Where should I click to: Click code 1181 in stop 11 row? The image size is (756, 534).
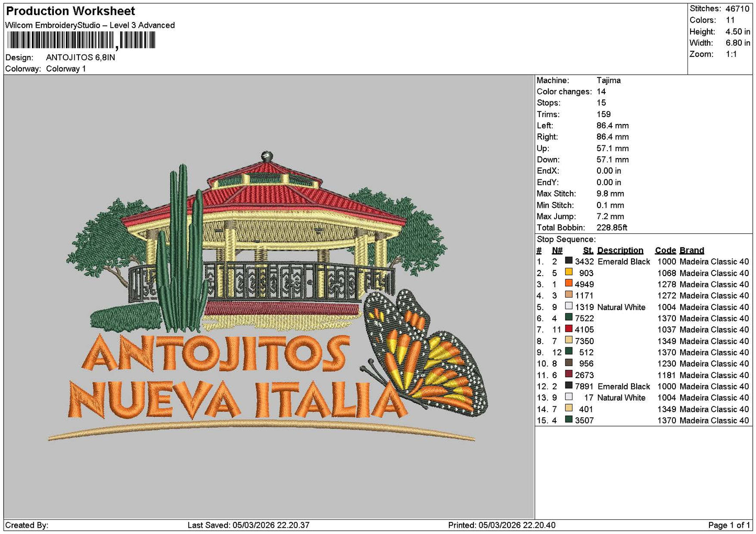(667, 376)
